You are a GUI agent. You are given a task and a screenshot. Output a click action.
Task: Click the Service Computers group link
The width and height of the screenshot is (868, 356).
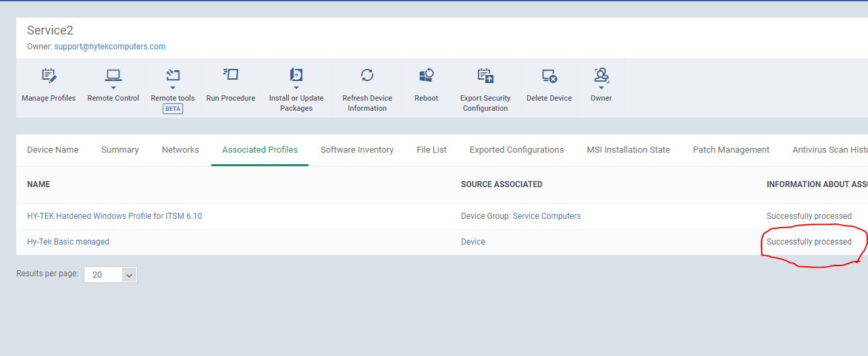[547, 216]
